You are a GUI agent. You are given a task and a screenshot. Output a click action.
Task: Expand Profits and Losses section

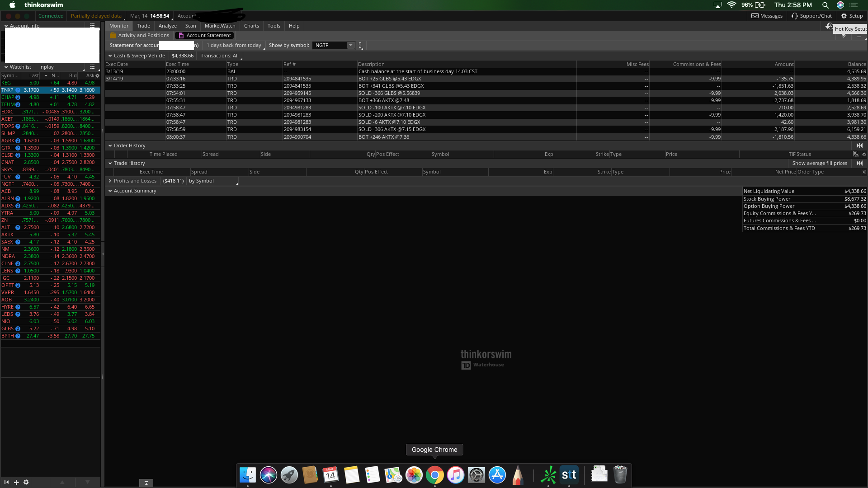coord(110,181)
